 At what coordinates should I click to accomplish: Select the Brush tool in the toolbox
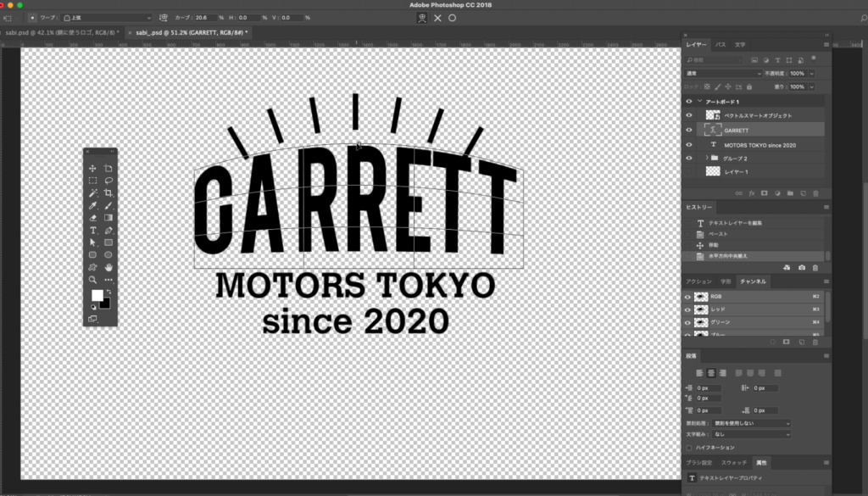click(108, 205)
